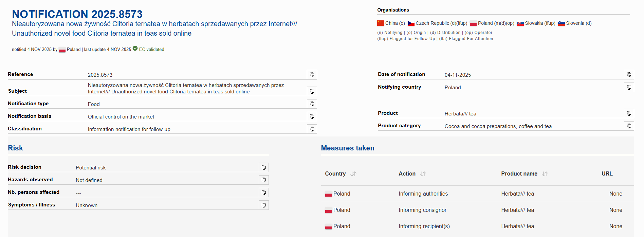This screenshot has height=237, width=644.
Task: Copy the Product field value
Action: [629, 113]
